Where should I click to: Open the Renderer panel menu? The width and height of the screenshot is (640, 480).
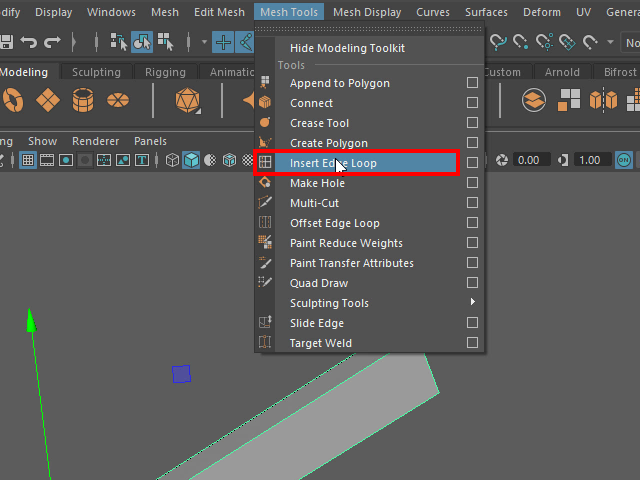click(95, 141)
